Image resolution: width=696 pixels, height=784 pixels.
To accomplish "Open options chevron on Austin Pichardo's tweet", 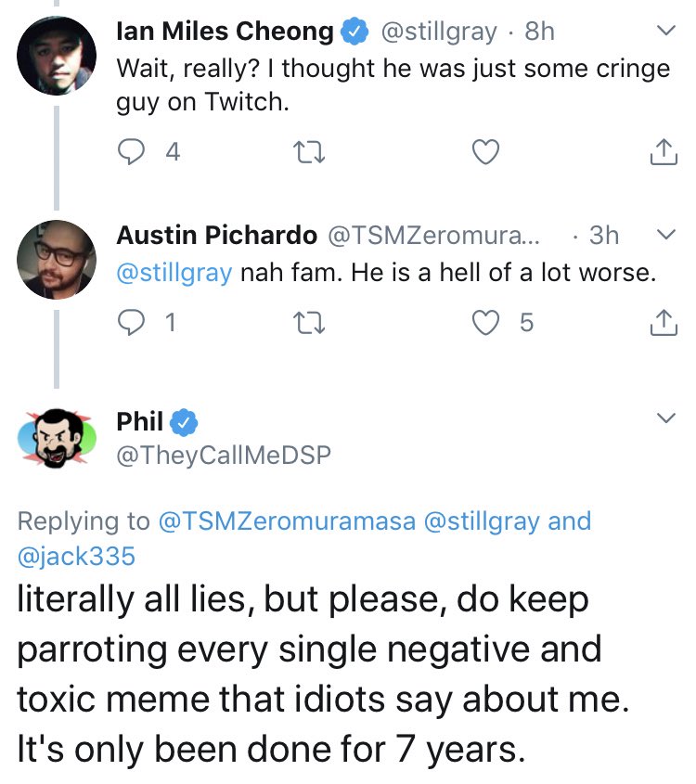I will pyautogui.click(x=665, y=235).
